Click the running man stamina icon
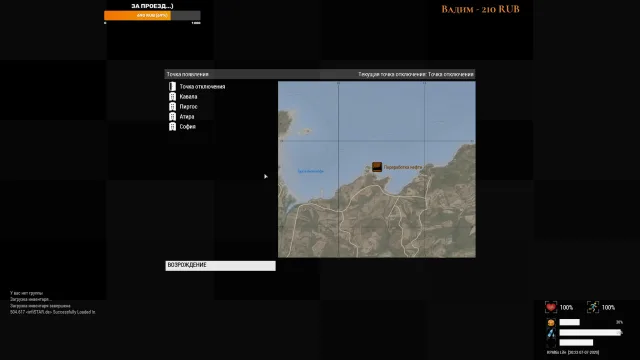Screen dimensions: 640x360 click(593, 307)
